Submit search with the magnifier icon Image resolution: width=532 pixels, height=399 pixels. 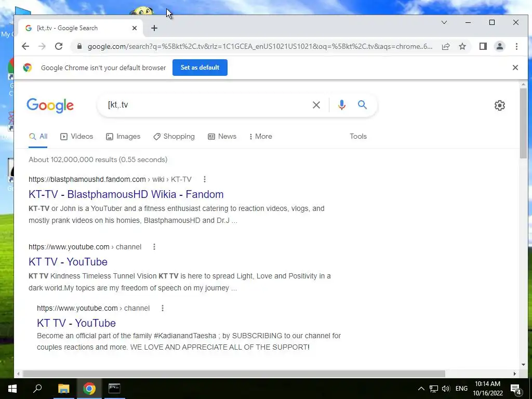coord(362,105)
